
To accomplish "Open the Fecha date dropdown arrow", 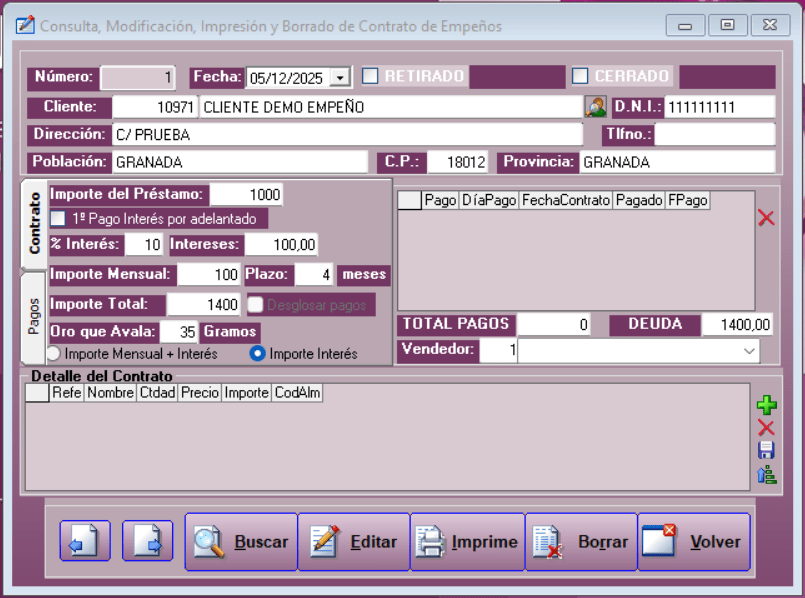I will (x=340, y=77).
